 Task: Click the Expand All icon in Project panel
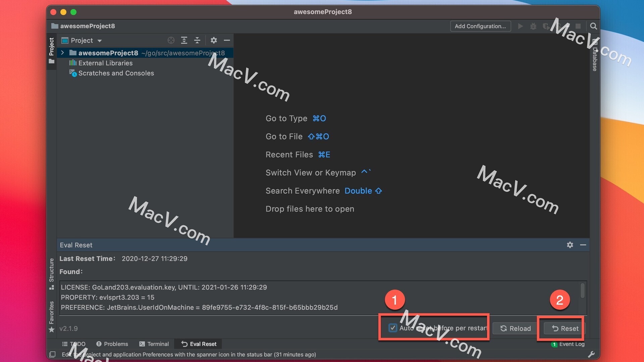tap(184, 41)
